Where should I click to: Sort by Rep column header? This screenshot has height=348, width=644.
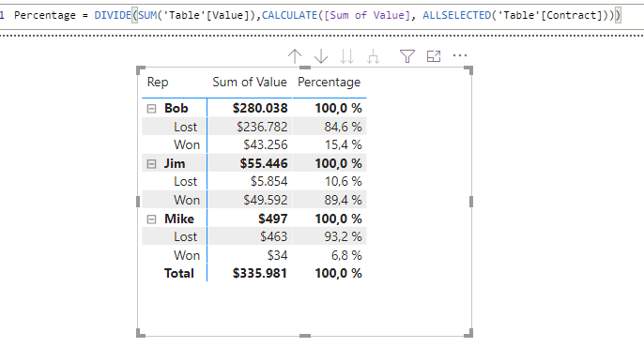click(x=158, y=83)
